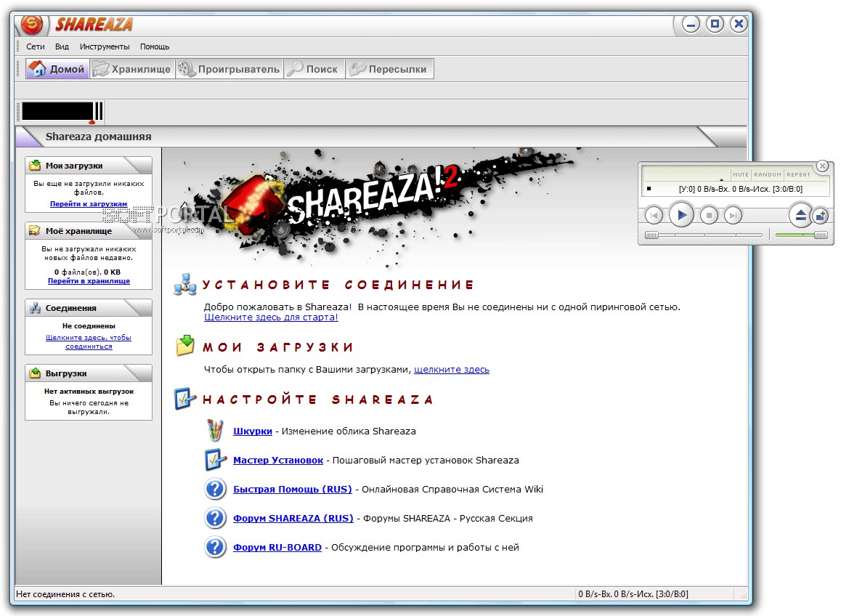Click the Домой house icon in toolbar

(x=37, y=69)
